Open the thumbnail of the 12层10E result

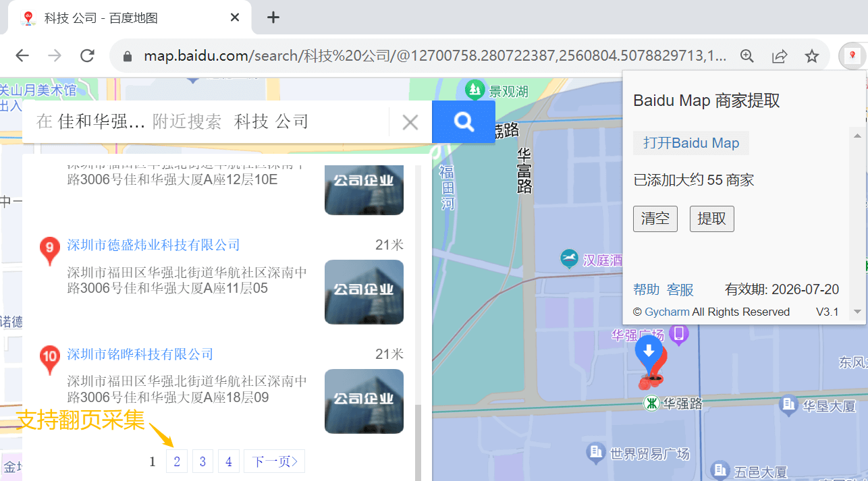click(x=364, y=190)
